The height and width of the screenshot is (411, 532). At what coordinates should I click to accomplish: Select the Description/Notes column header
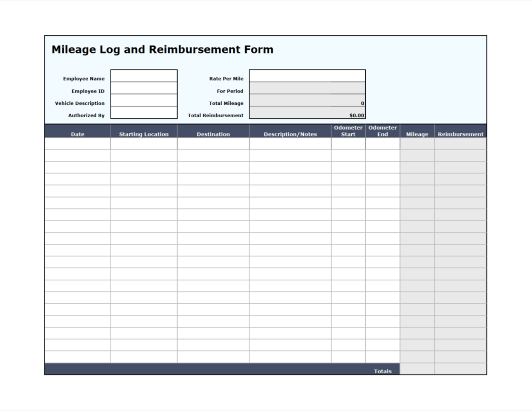[289, 133]
